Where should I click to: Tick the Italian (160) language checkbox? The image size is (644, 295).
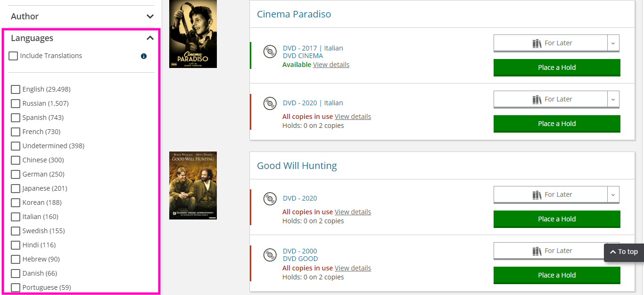pos(16,217)
